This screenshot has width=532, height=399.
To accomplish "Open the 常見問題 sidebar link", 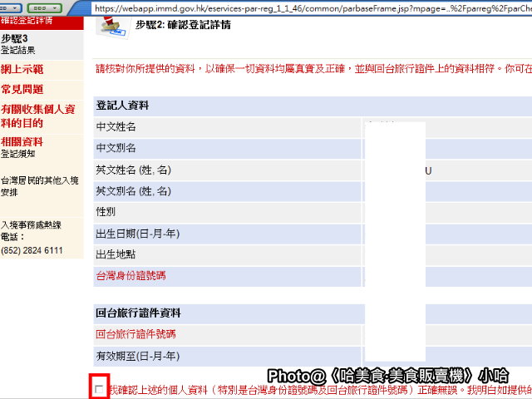I will (22, 90).
